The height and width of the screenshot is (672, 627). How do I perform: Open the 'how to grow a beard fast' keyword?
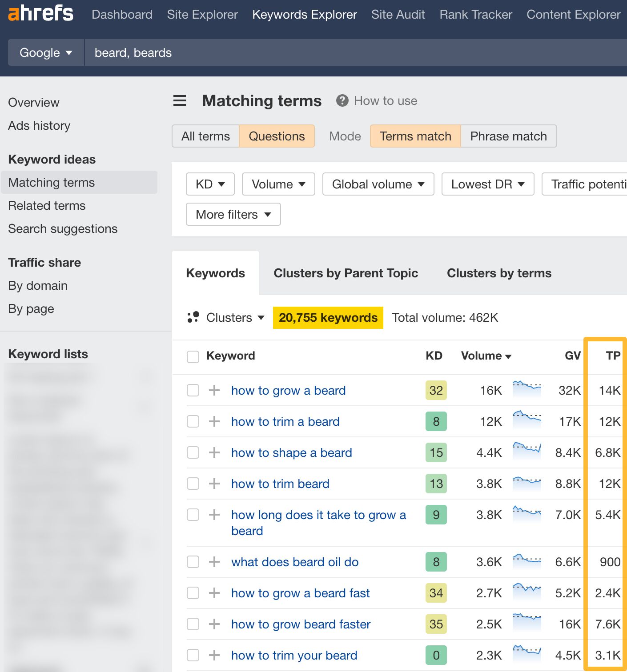tap(300, 593)
